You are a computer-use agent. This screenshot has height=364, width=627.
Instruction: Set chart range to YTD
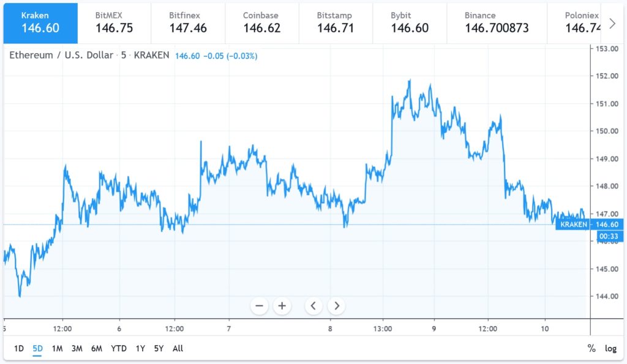[x=119, y=349]
